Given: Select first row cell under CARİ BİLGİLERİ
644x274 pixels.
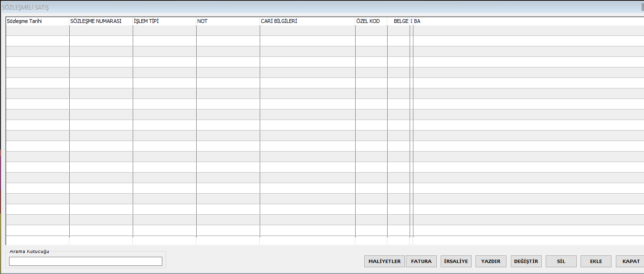Looking at the screenshot, I should pyautogui.click(x=307, y=31).
